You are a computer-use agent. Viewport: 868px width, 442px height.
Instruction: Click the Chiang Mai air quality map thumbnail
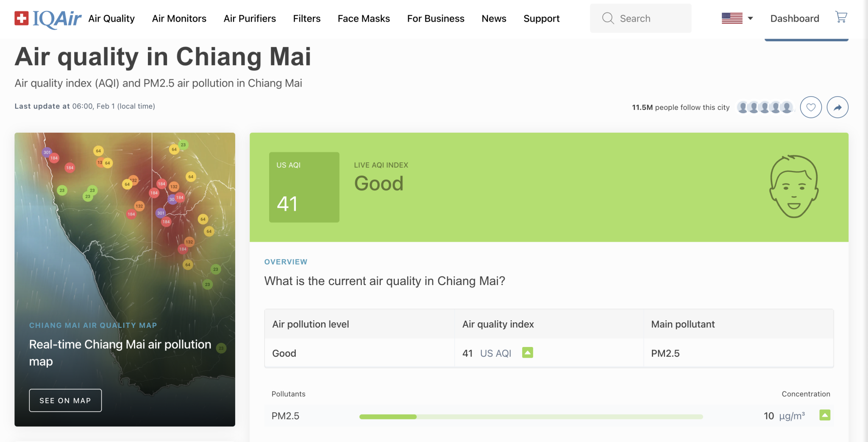(x=125, y=280)
